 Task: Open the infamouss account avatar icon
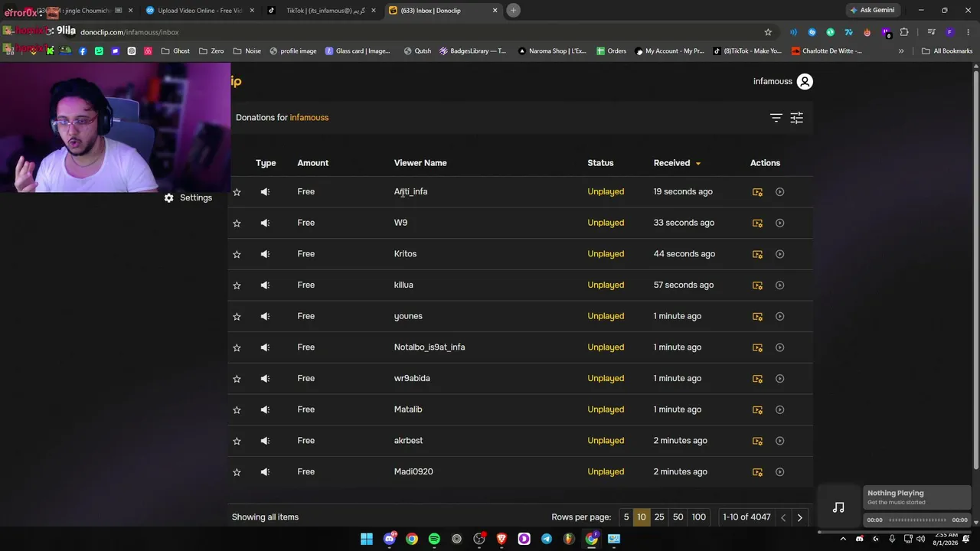[805, 82]
